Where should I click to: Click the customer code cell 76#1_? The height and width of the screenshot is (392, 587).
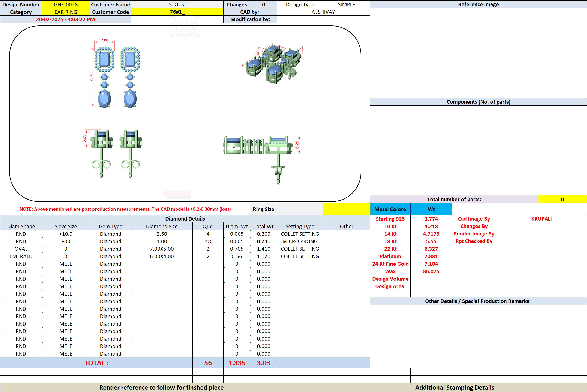(177, 12)
